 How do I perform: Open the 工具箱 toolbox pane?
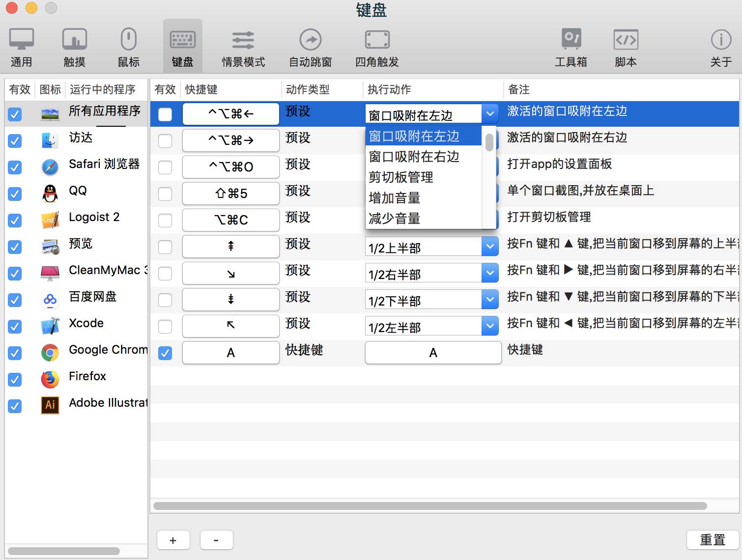pos(571,47)
